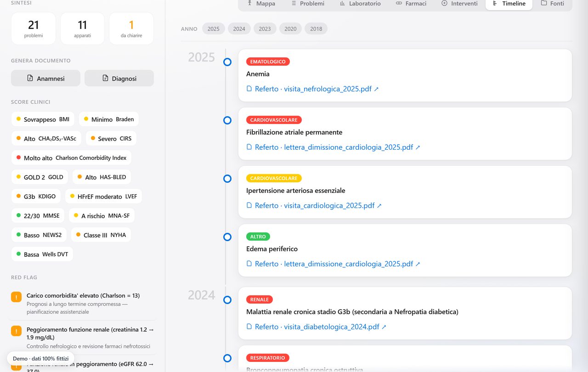Open the 22/30 MMSE score chip
This screenshot has height=372, width=588.
[38, 216]
